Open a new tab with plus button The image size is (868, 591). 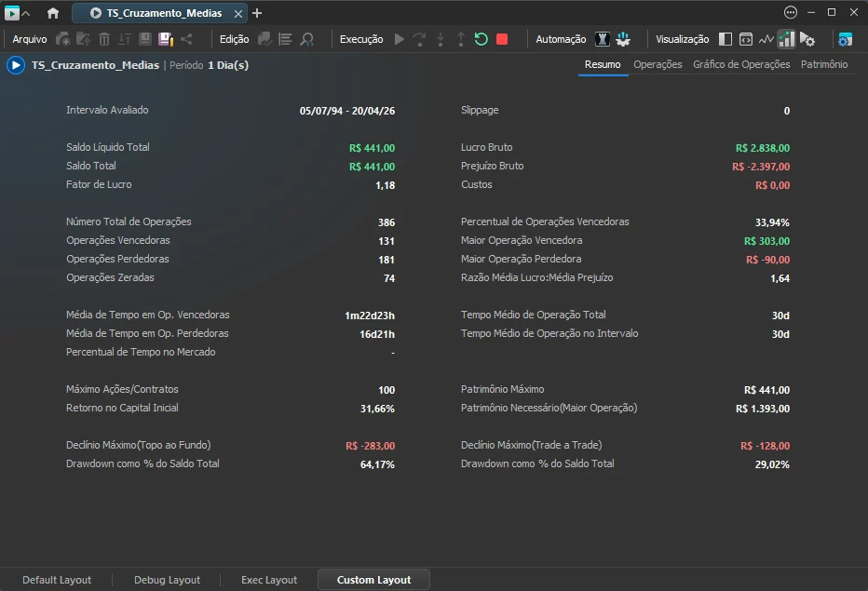tap(257, 13)
